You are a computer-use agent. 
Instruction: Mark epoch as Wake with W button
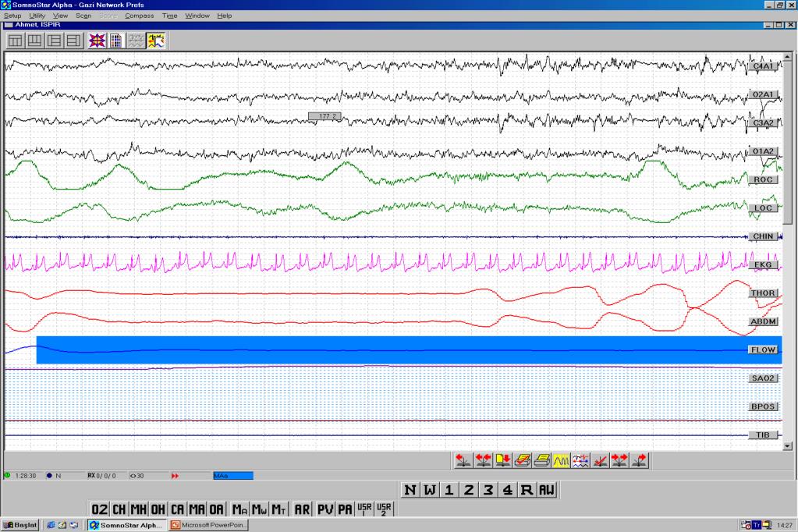(x=429, y=490)
